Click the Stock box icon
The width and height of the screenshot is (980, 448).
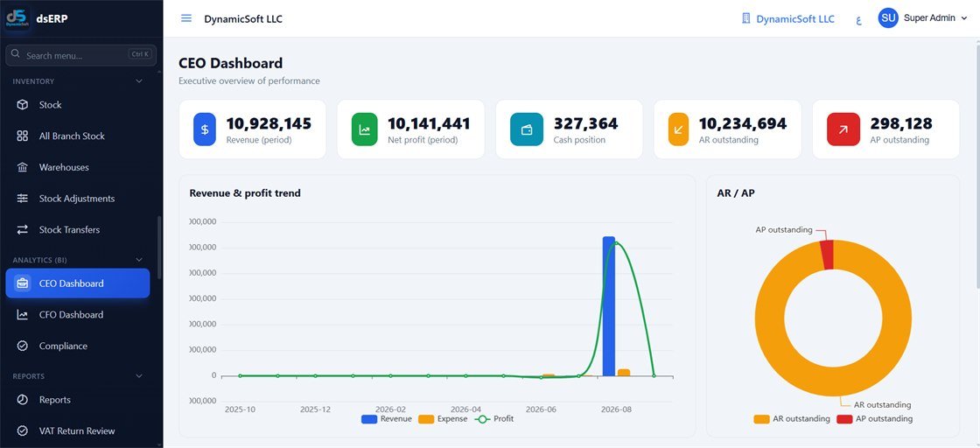[23, 105]
